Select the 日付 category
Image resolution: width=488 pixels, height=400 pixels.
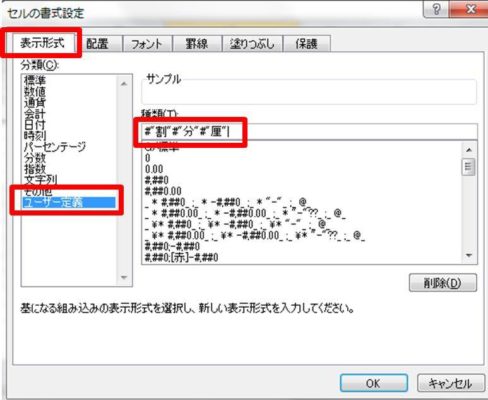[x=35, y=125]
